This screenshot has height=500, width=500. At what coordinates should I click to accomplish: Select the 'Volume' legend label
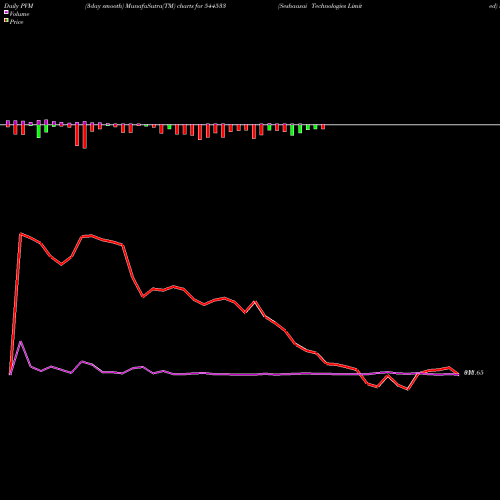tap(19, 14)
